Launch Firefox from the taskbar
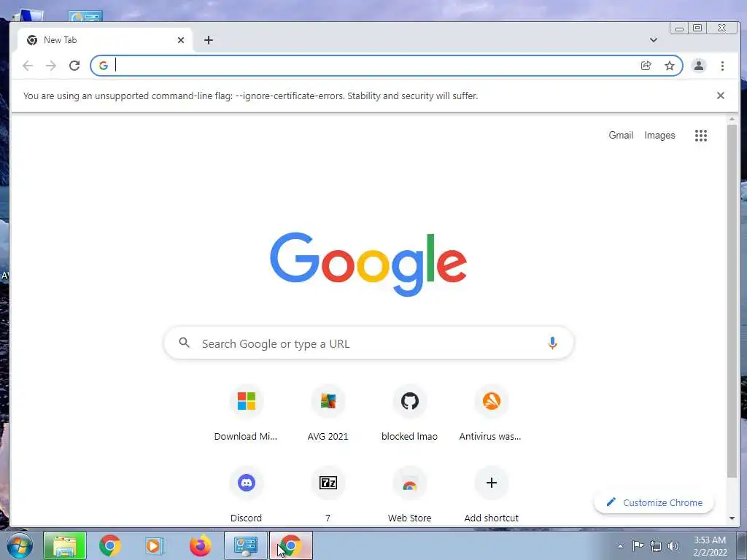Image resolution: width=747 pixels, height=560 pixels. pyautogui.click(x=200, y=545)
